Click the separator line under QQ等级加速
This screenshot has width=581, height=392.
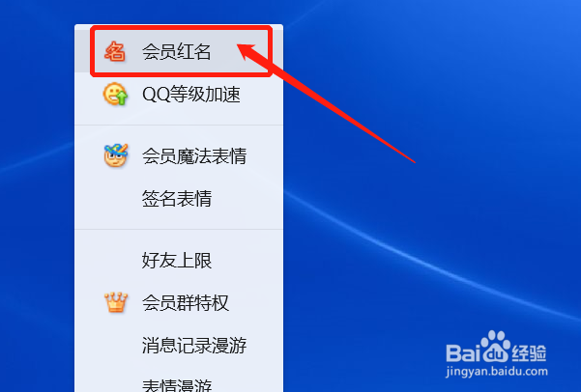[x=179, y=126]
